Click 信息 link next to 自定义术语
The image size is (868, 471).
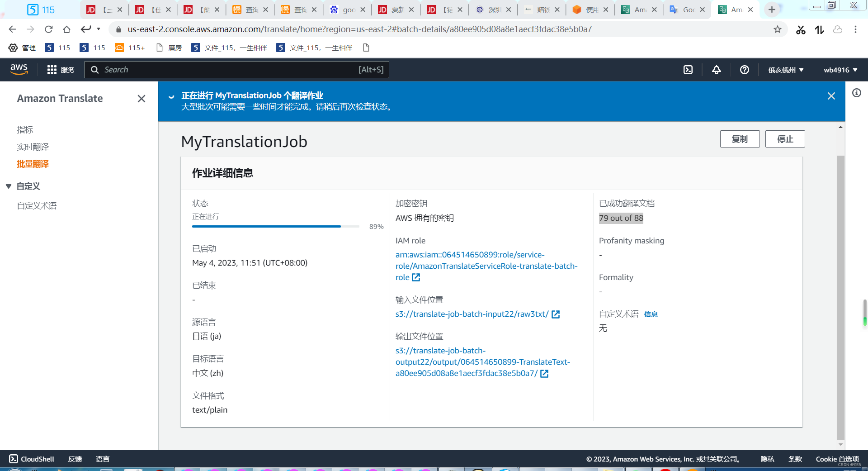(651, 314)
